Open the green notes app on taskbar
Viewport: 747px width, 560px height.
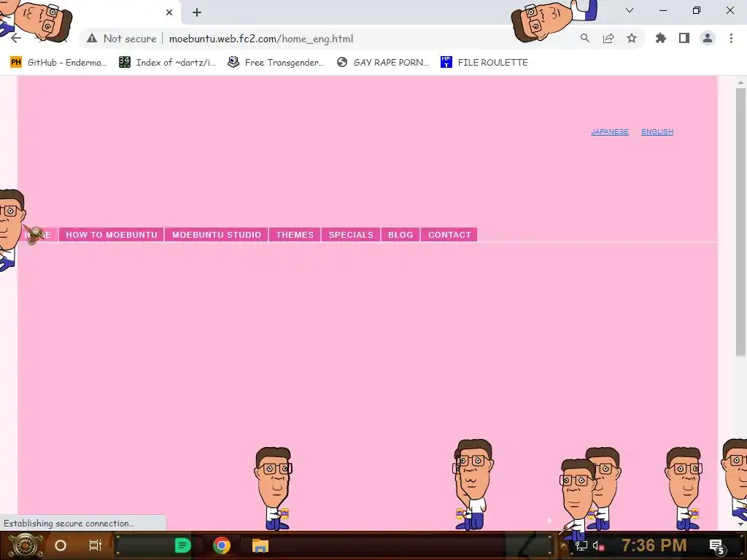(182, 545)
